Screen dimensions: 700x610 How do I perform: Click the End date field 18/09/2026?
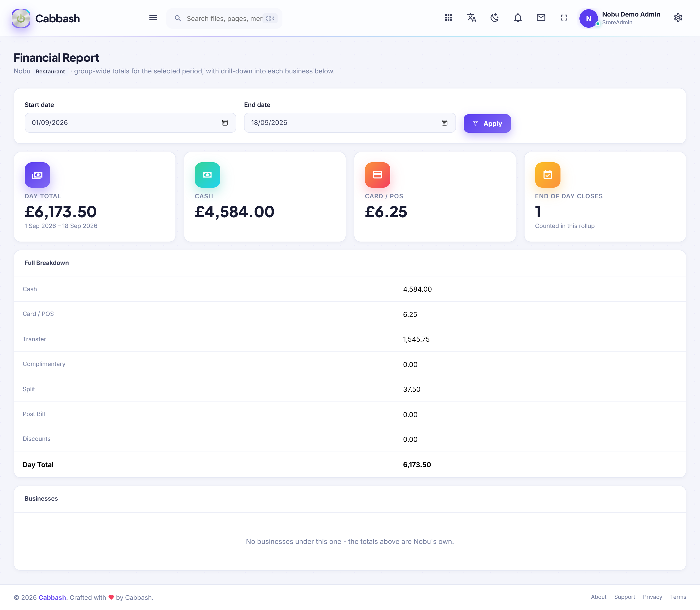(x=350, y=123)
